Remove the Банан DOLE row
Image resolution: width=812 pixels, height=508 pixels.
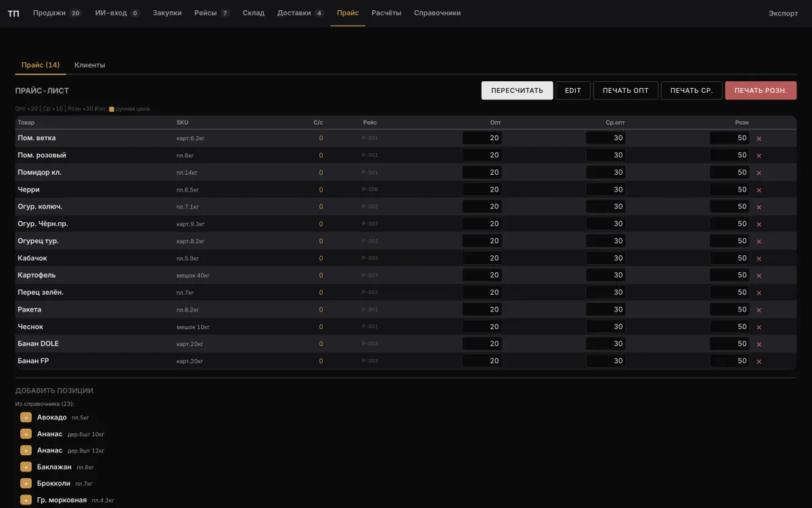(x=759, y=344)
